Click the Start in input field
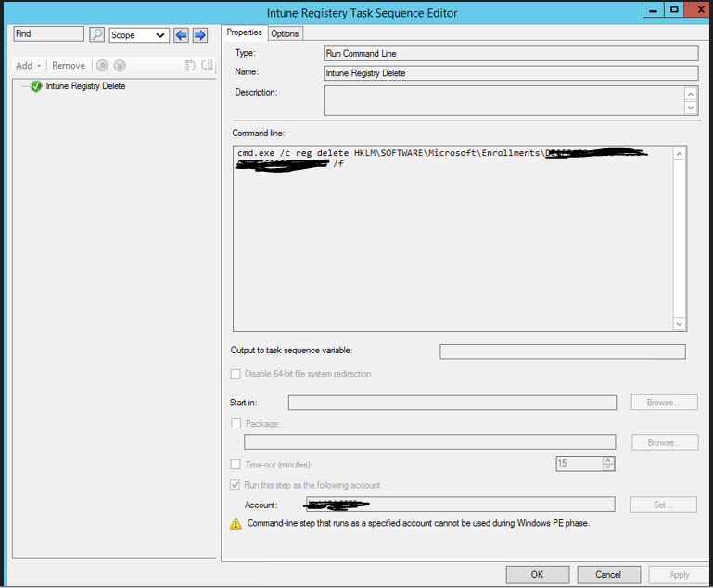713x588 pixels. click(452, 403)
